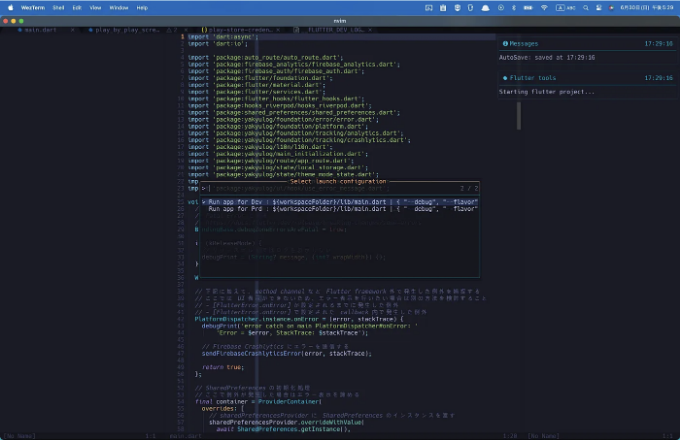Switch to the play-store-creden… tab

click(x=240, y=30)
